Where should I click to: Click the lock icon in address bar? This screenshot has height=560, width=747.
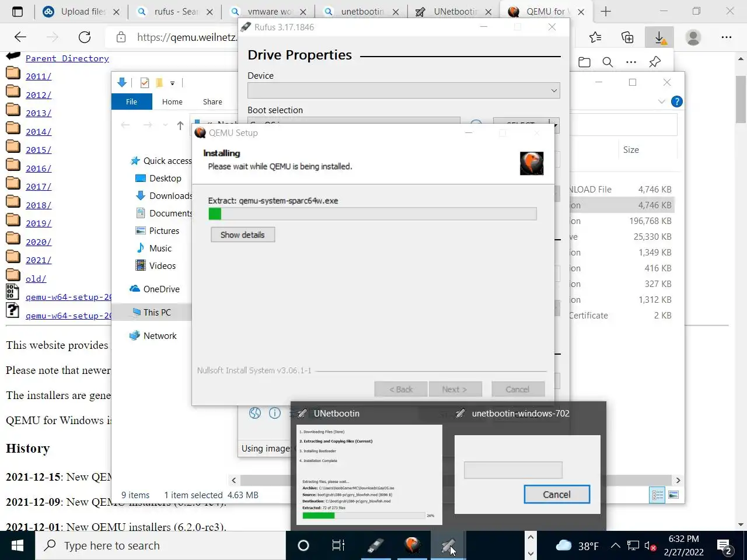pyautogui.click(x=121, y=37)
